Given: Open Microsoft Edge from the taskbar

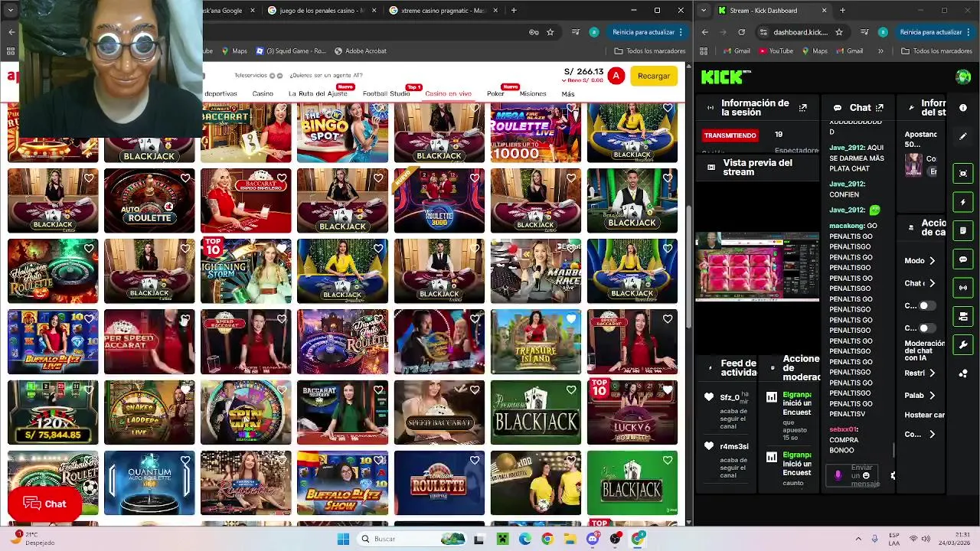Looking at the screenshot, I should click(524, 539).
